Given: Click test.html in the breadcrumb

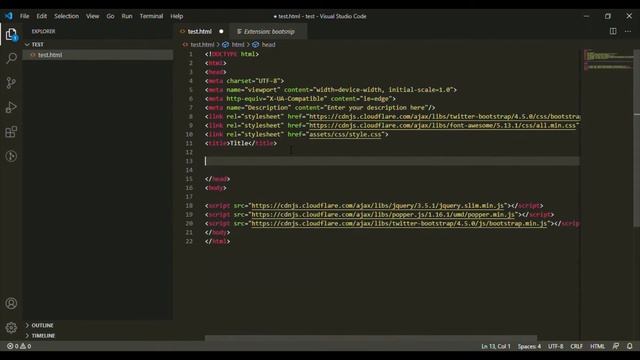Looking at the screenshot, I should pyautogui.click(x=202, y=44).
